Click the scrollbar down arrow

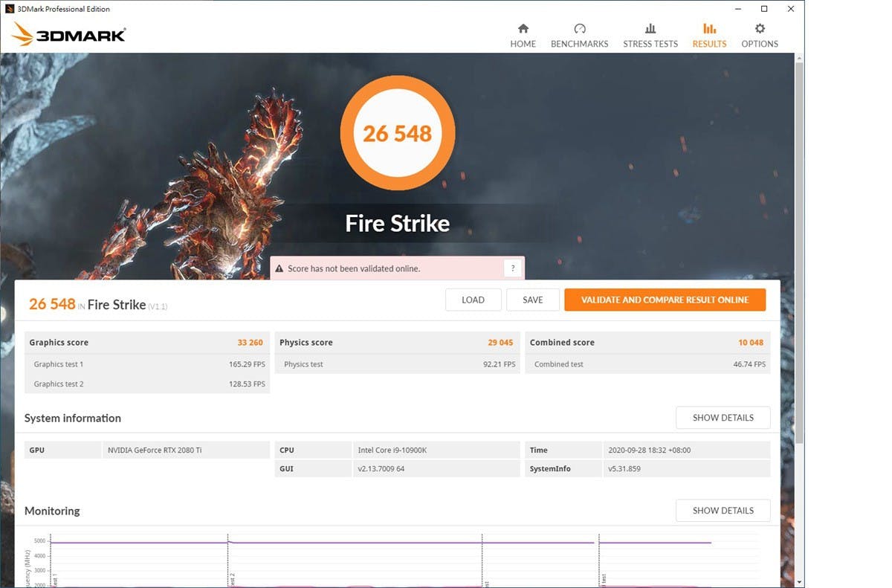click(x=799, y=582)
